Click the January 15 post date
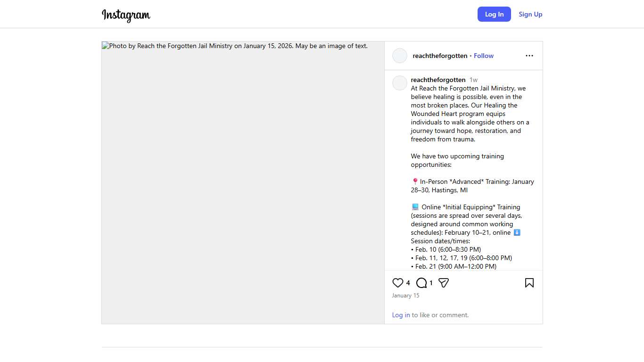Image resolution: width=644 pixels, height=362 pixels. click(405, 296)
